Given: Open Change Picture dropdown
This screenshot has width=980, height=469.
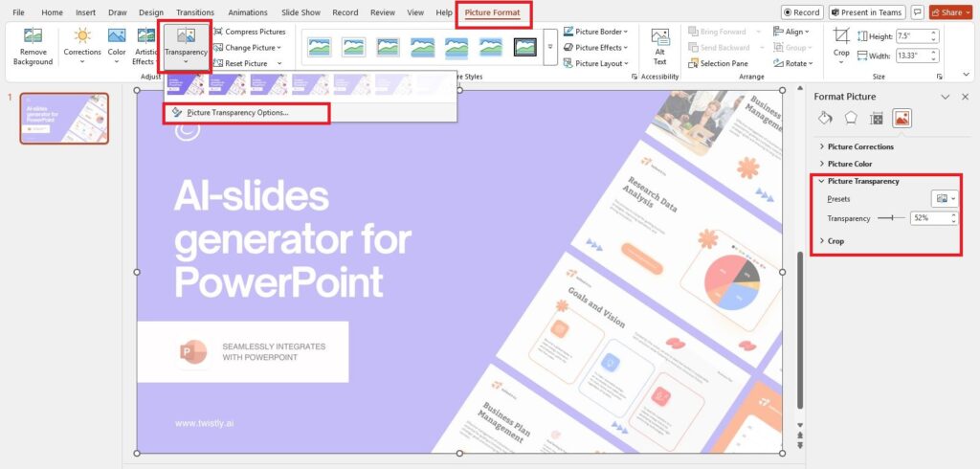Looking at the screenshot, I should [247, 48].
